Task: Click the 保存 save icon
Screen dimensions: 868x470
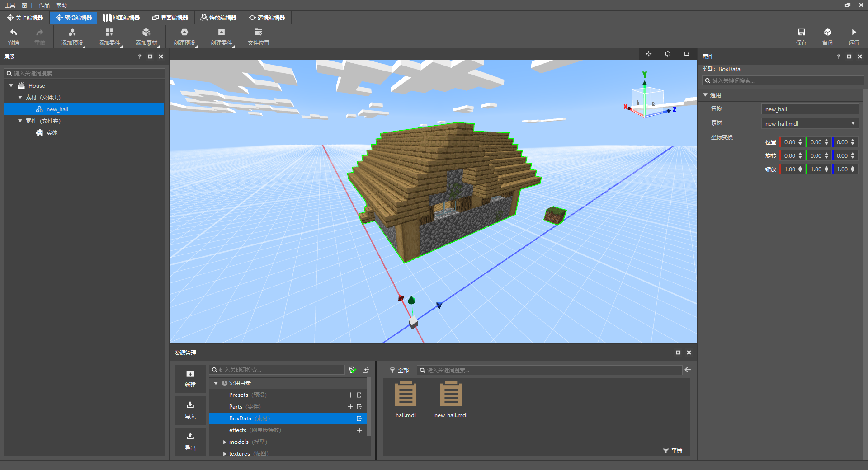Action: tap(801, 33)
